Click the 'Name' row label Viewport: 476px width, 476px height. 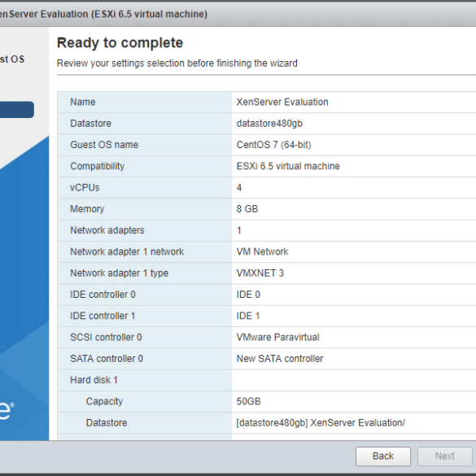(82, 102)
